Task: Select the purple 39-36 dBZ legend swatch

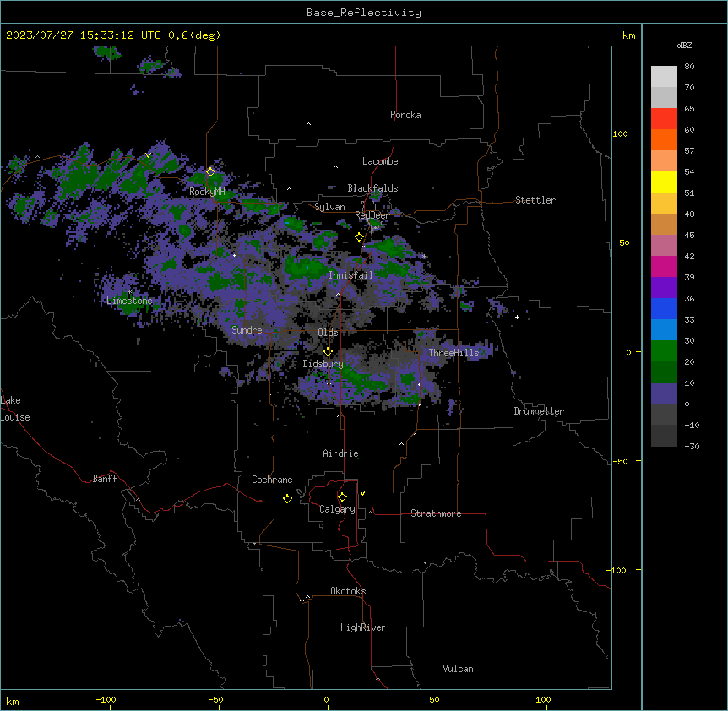Action: (x=664, y=288)
